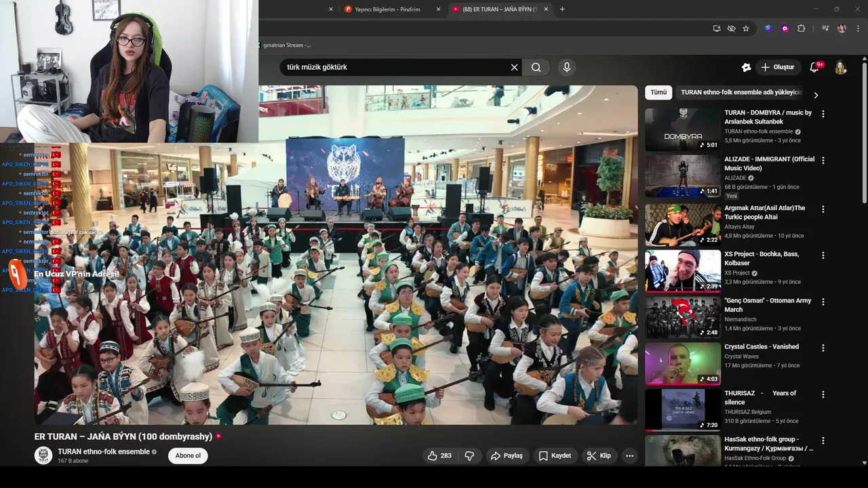Select the Tümü filter chip
This screenshot has height=488, width=868.
coord(658,92)
